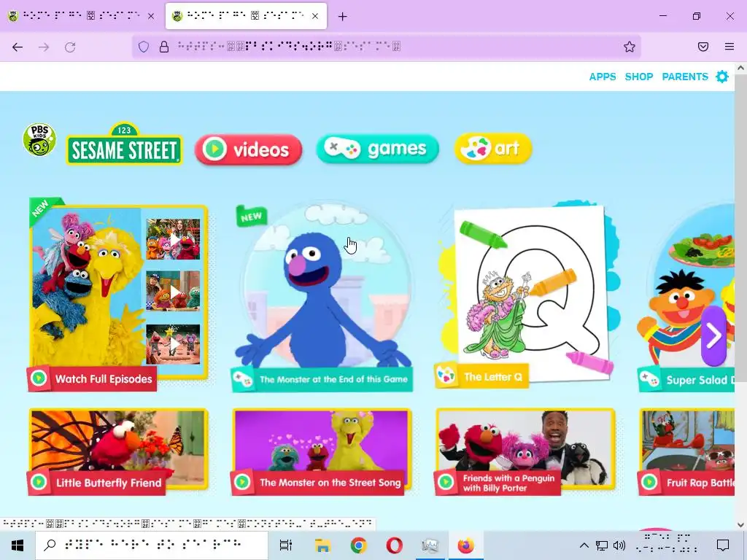Advance carousel with the purple next arrow
747x560 pixels.
[x=713, y=336]
